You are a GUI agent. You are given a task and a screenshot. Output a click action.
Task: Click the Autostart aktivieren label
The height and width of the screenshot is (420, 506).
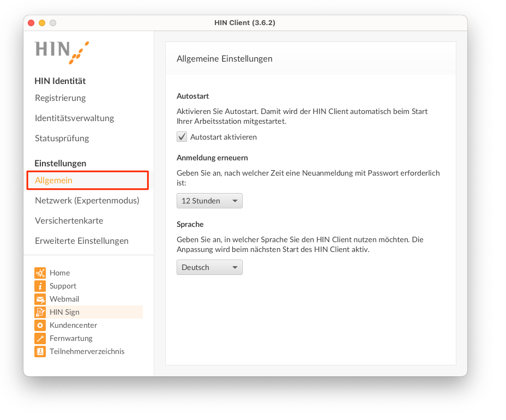(224, 137)
